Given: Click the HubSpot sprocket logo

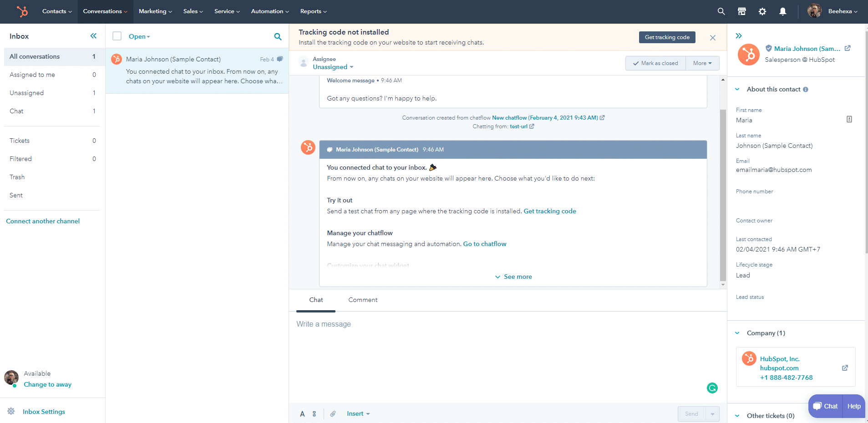Looking at the screenshot, I should click(22, 11).
